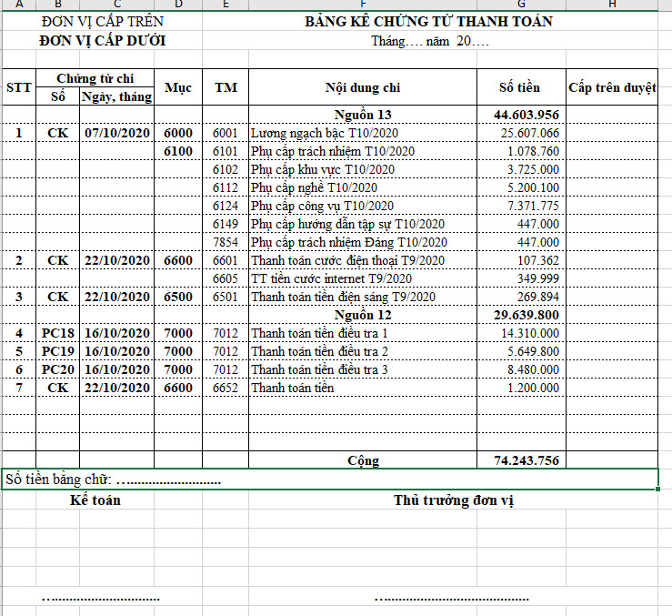Select Phụ cấp trách nhiệm Đảng T10/2020
This screenshot has height=616, width=672.
click(x=363, y=242)
